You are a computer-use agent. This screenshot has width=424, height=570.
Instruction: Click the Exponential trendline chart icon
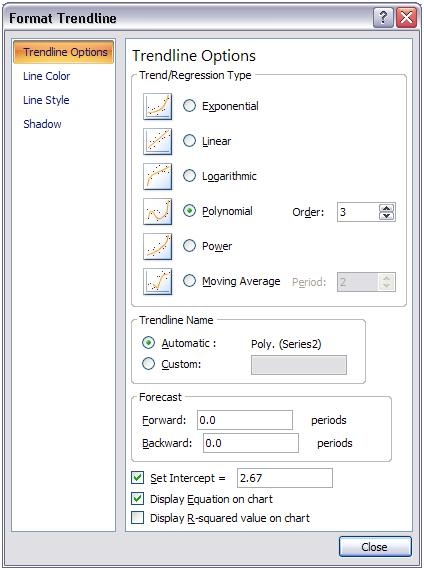pos(157,106)
